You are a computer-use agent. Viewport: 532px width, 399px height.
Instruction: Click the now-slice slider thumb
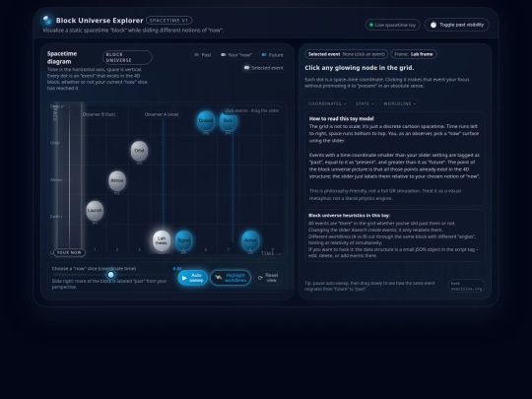point(111,275)
